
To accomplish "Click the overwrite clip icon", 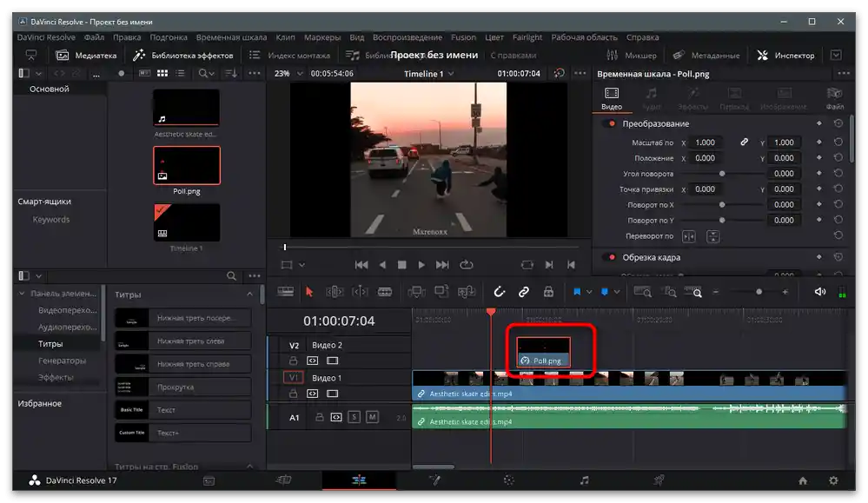I will tap(441, 292).
